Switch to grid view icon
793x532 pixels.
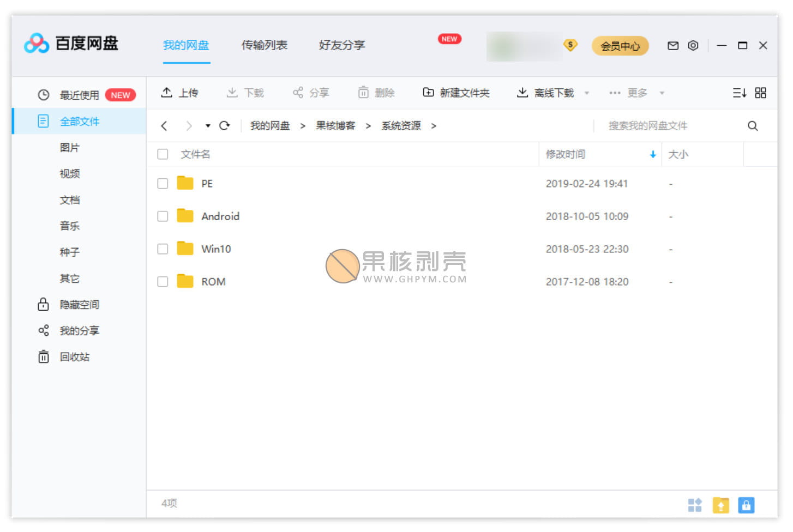pos(761,93)
